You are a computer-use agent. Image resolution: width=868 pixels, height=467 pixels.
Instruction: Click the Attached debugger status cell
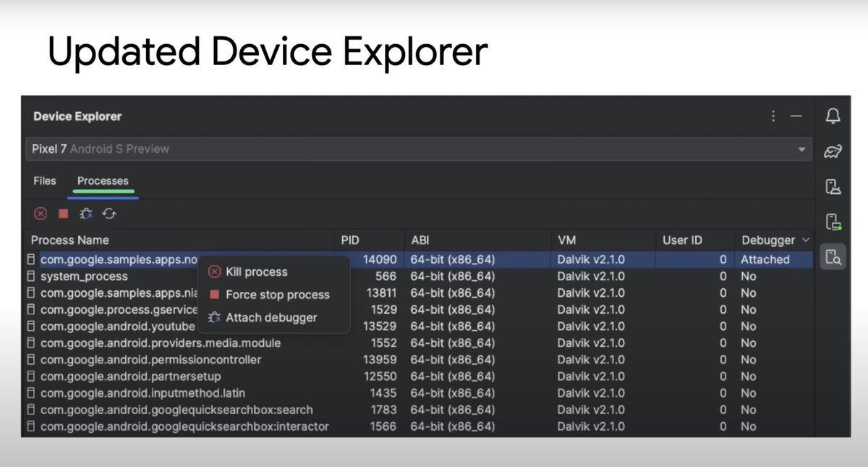[x=765, y=259]
